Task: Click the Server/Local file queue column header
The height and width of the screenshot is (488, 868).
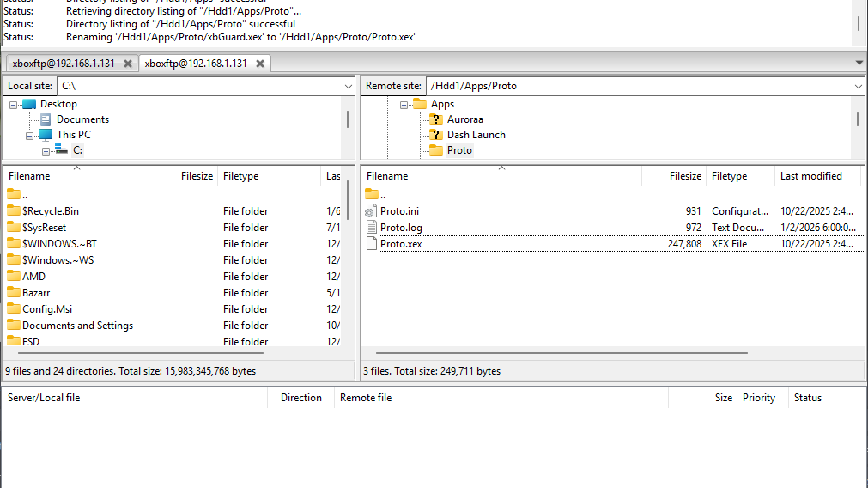Action: click(135, 399)
